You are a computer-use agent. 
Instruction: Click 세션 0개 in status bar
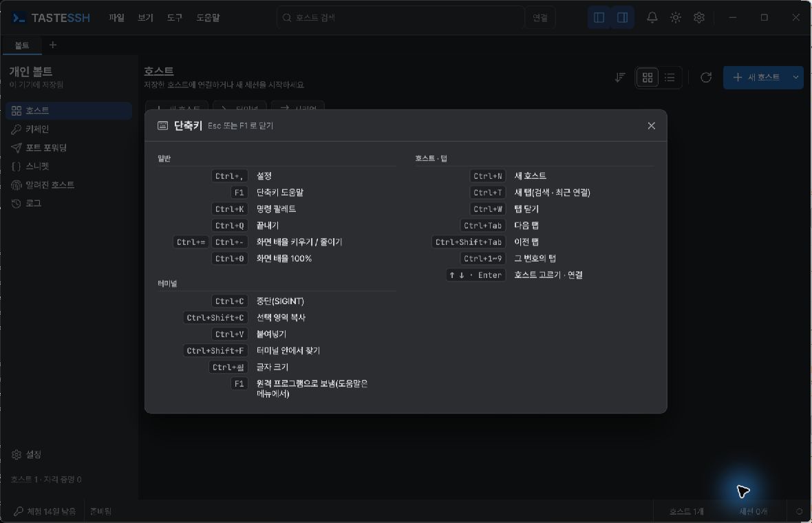click(753, 511)
